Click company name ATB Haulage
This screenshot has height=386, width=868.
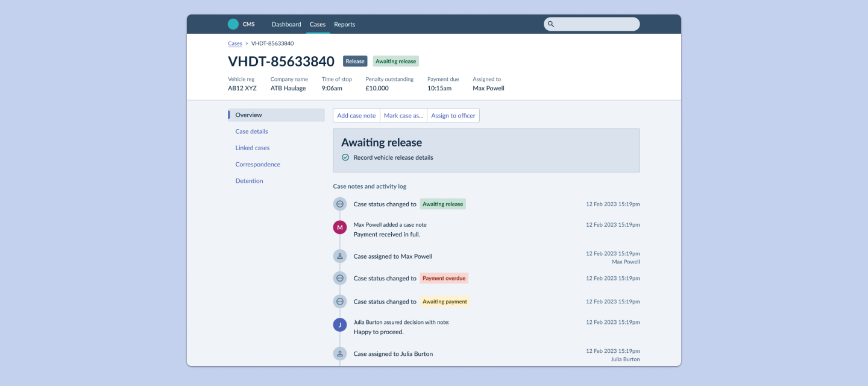[288, 88]
